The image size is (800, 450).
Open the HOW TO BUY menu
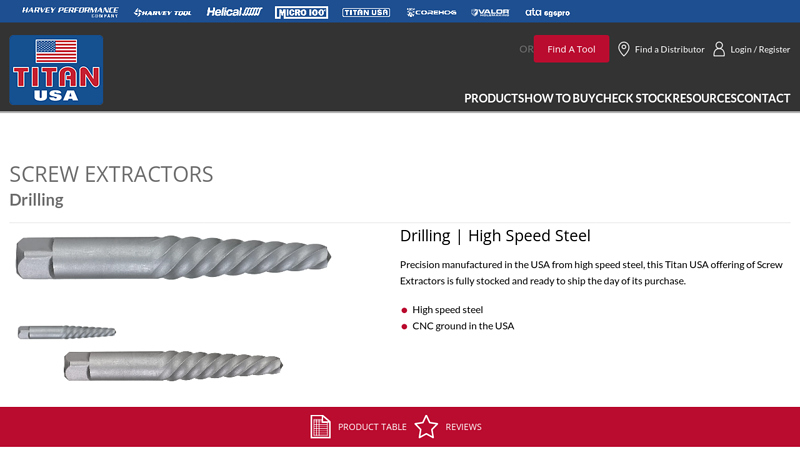click(x=559, y=98)
